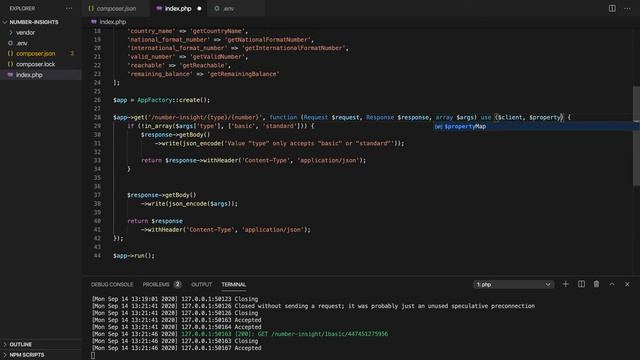Open composer.lock in the Explorer tree
The height and width of the screenshot is (360, 640).
[41, 64]
